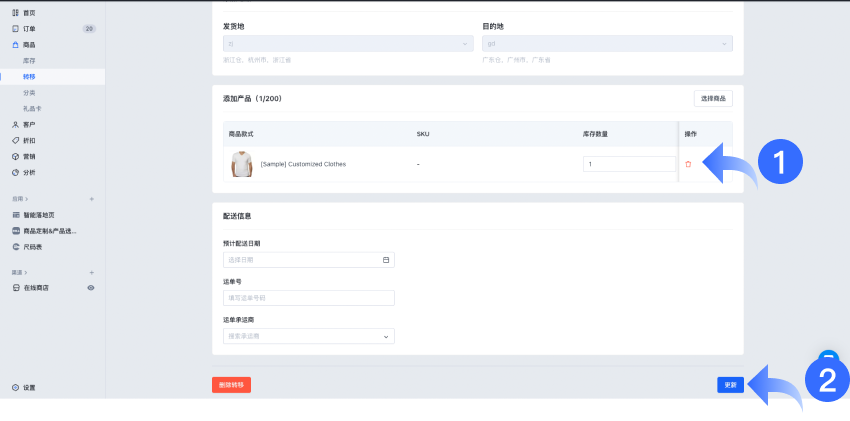Viewport: 850px width, 421px height.
Task: Click the 商品款式 column header
Action: coord(241,134)
